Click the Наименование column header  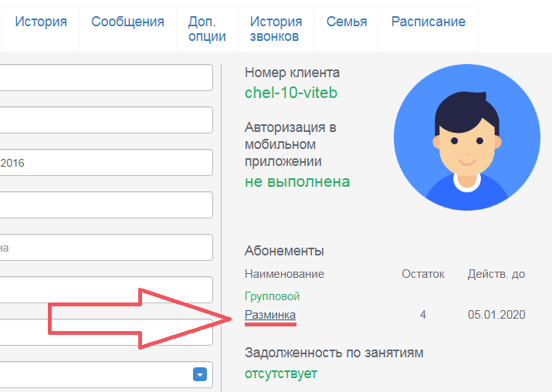284,274
